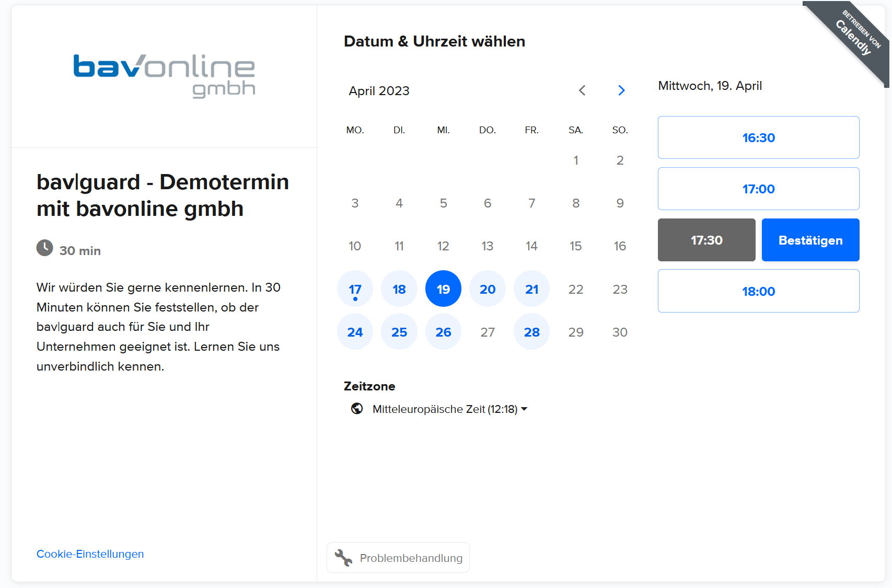
Task: Confirm with the Bestätigen button
Action: coord(810,240)
